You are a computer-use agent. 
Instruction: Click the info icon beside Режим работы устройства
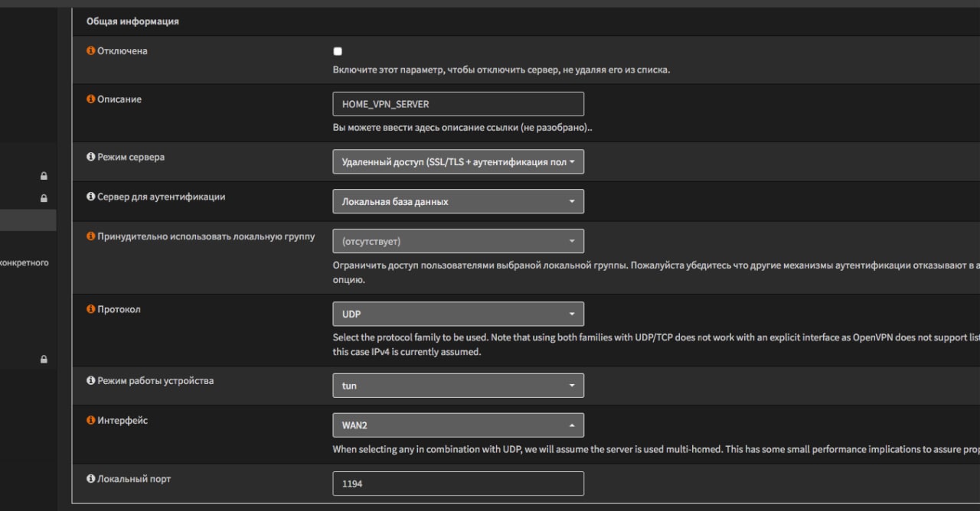tap(90, 381)
